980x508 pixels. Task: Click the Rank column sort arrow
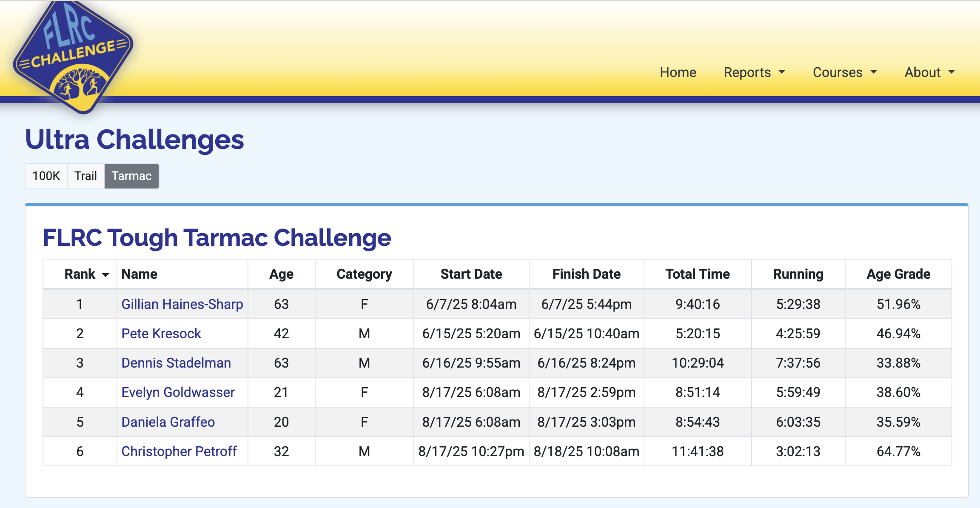coord(105,275)
